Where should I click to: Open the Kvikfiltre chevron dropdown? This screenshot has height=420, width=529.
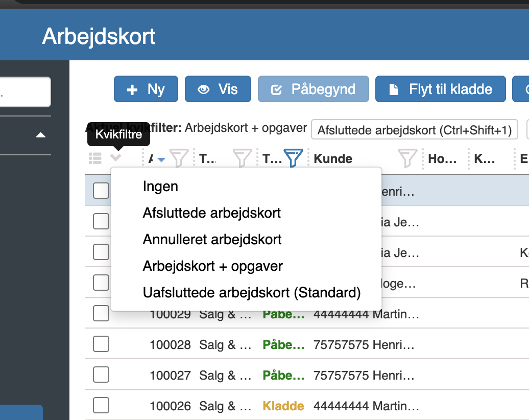click(116, 157)
